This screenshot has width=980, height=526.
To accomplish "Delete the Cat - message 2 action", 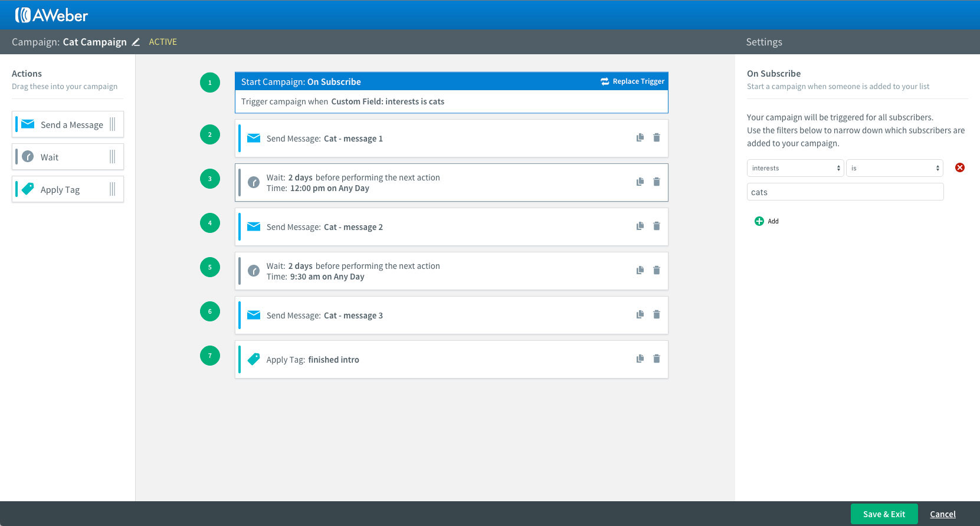I will [x=657, y=226].
